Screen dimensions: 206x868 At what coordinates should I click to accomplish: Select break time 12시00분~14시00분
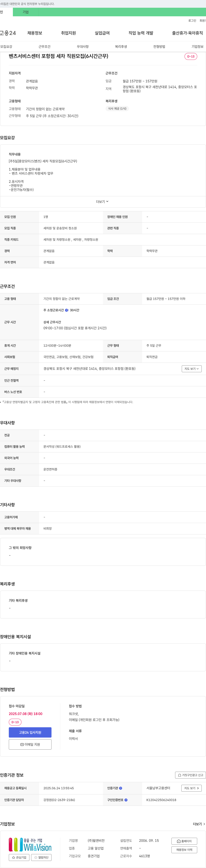click(x=57, y=345)
